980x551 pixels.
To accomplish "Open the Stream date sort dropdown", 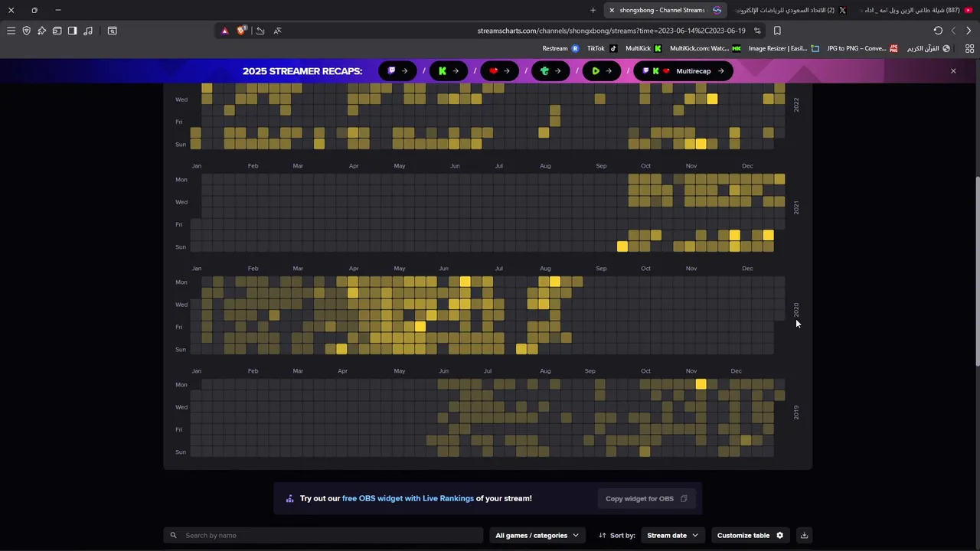I will pyautogui.click(x=672, y=535).
